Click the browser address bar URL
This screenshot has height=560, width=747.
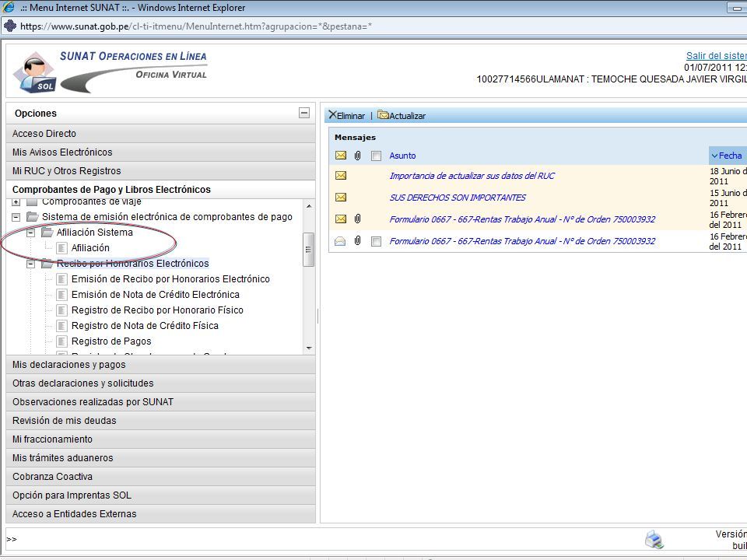(196, 26)
